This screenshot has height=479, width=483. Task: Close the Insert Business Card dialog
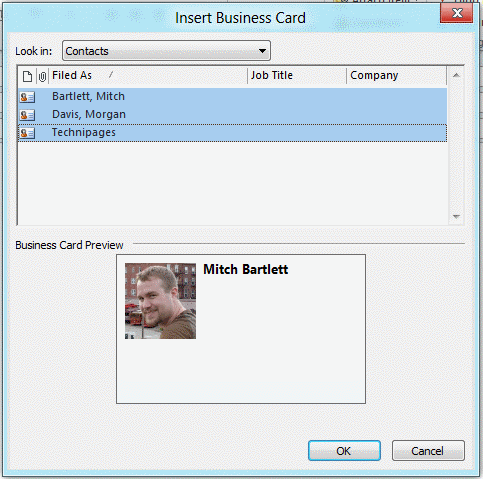pos(457,13)
